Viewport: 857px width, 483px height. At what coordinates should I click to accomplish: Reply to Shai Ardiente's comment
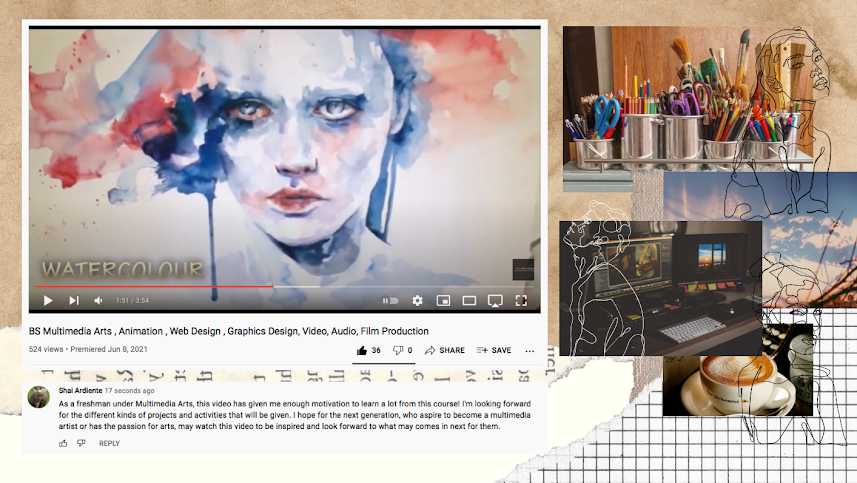tap(109, 443)
